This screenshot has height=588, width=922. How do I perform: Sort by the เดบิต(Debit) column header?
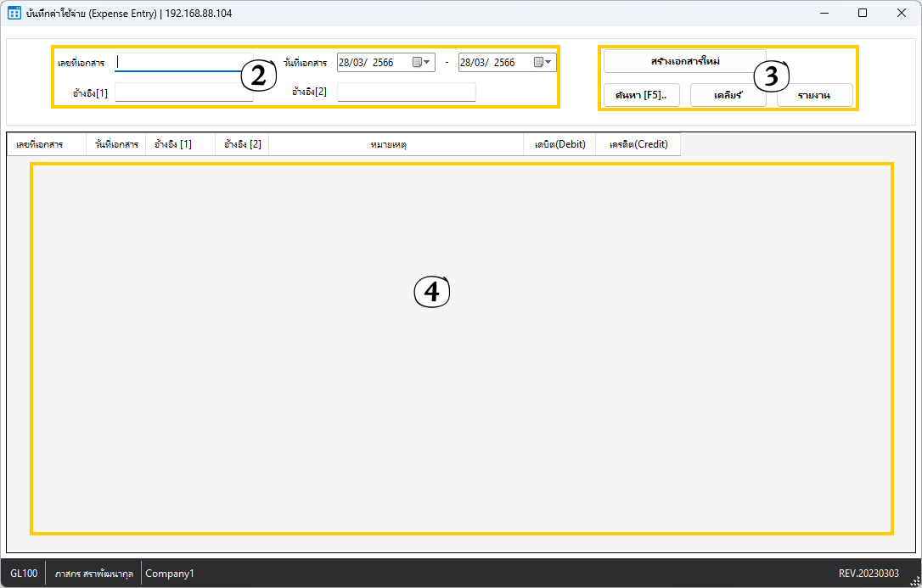click(x=559, y=144)
